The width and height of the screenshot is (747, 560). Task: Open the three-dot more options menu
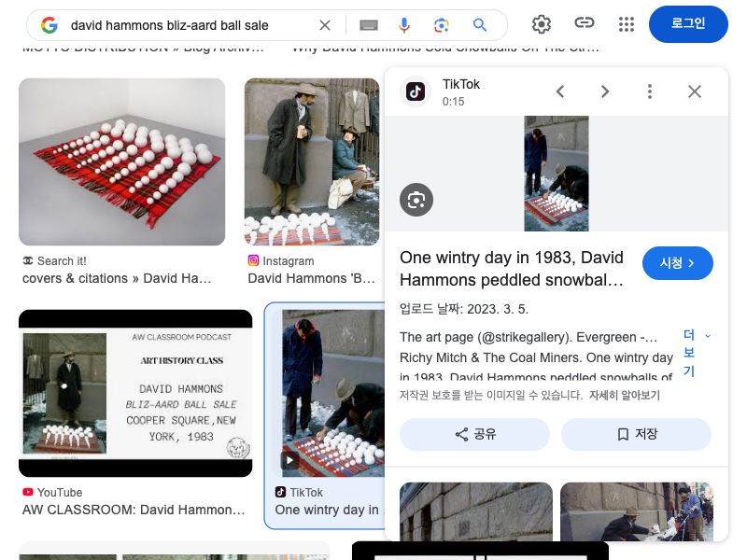click(x=650, y=91)
